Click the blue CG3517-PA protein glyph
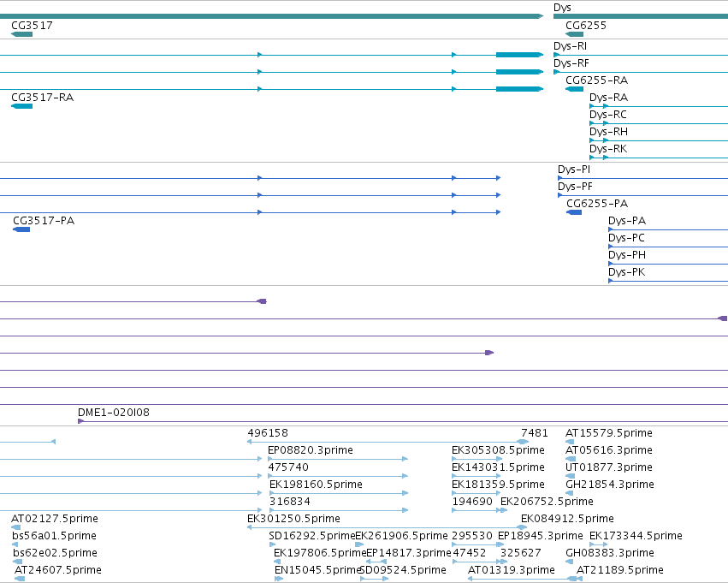This screenshot has width=728, height=583. click(21, 229)
